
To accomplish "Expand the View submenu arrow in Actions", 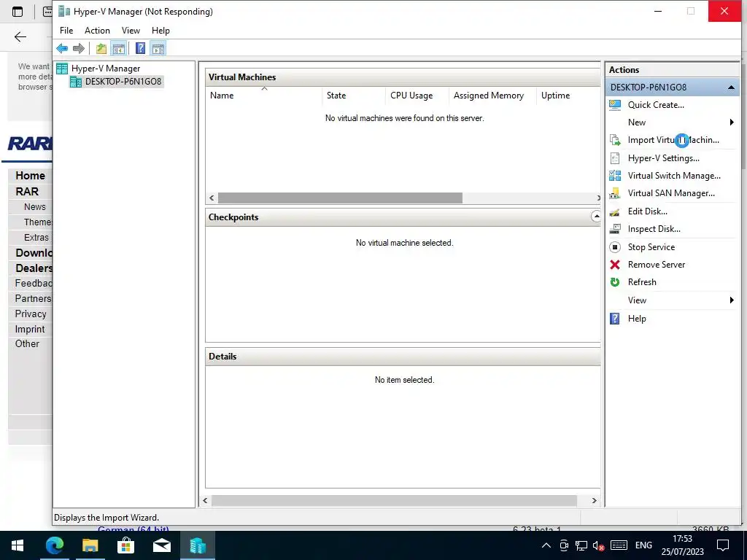I will point(732,300).
